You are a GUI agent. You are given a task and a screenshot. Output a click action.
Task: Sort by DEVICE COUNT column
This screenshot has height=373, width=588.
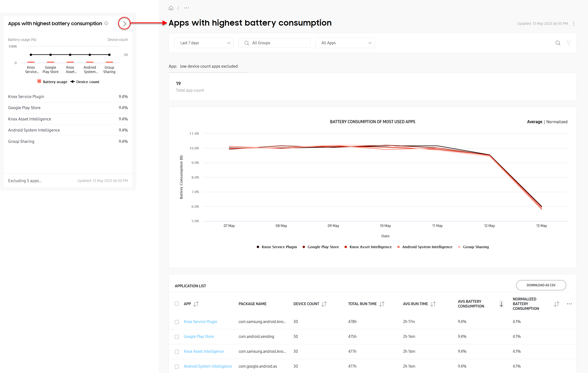click(x=324, y=304)
